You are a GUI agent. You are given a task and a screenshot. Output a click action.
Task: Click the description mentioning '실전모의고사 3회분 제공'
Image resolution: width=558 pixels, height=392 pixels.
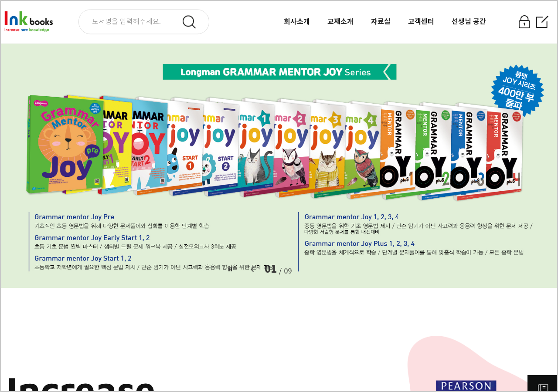tap(135, 247)
